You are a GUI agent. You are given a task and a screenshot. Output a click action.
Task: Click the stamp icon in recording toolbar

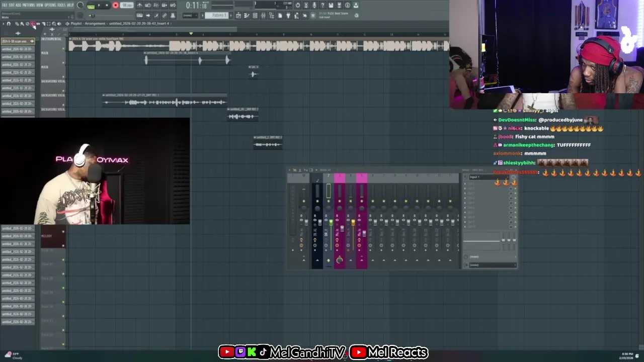click(173, 15)
